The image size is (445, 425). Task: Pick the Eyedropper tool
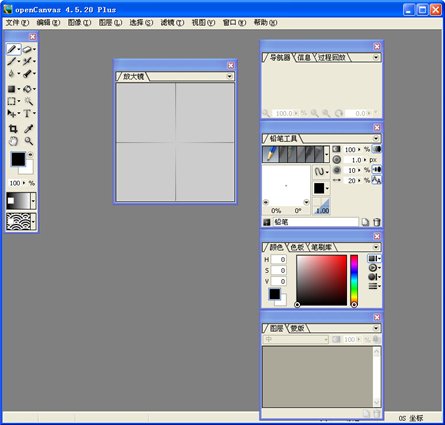29,129
